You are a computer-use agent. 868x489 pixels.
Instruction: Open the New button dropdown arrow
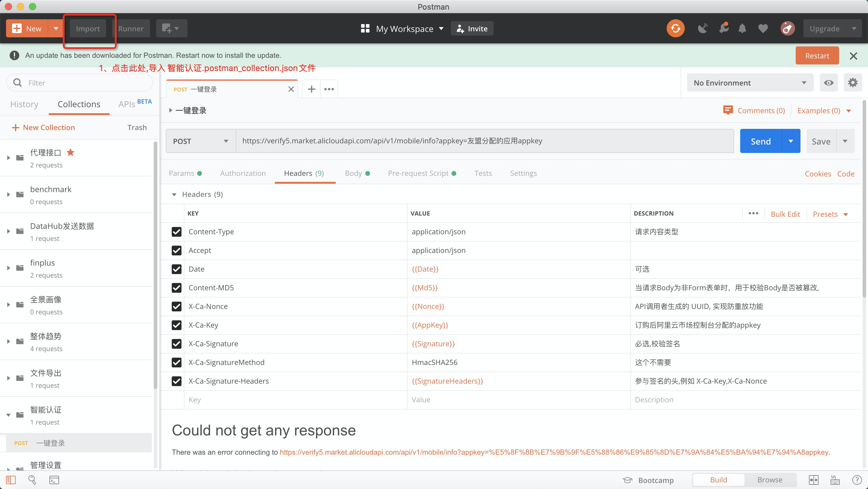click(56, 28)
